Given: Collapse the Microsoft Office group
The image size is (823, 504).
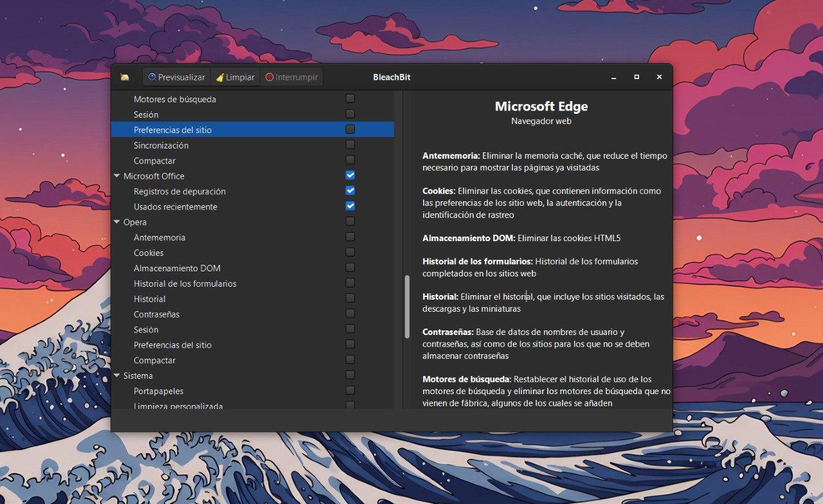Looking at the screenshot, I should click(117, 175).
